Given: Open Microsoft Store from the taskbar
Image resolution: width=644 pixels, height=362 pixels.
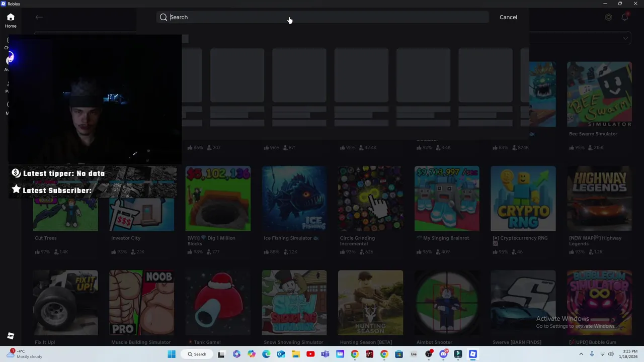Looking at the screenshot, I should pyautogui.click(x=399, y=354).
